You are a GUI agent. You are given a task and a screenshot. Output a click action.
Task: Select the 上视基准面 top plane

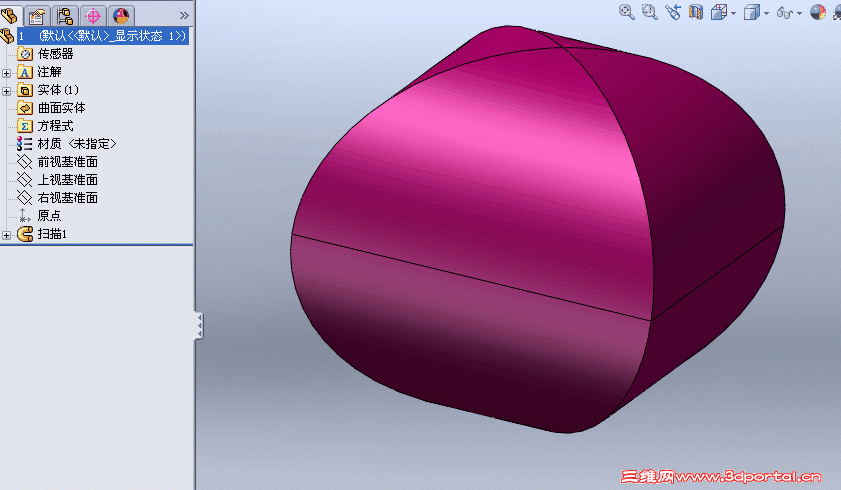pyautogui.click(x=68, y=180)
